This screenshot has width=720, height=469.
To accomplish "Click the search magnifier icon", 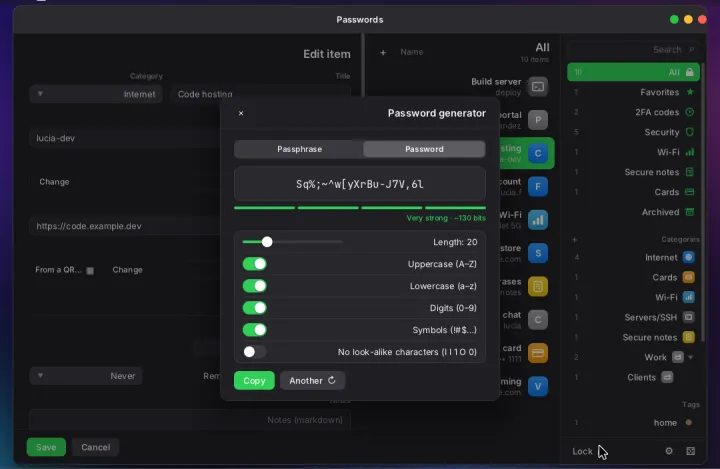I will (x=692, y=49).
